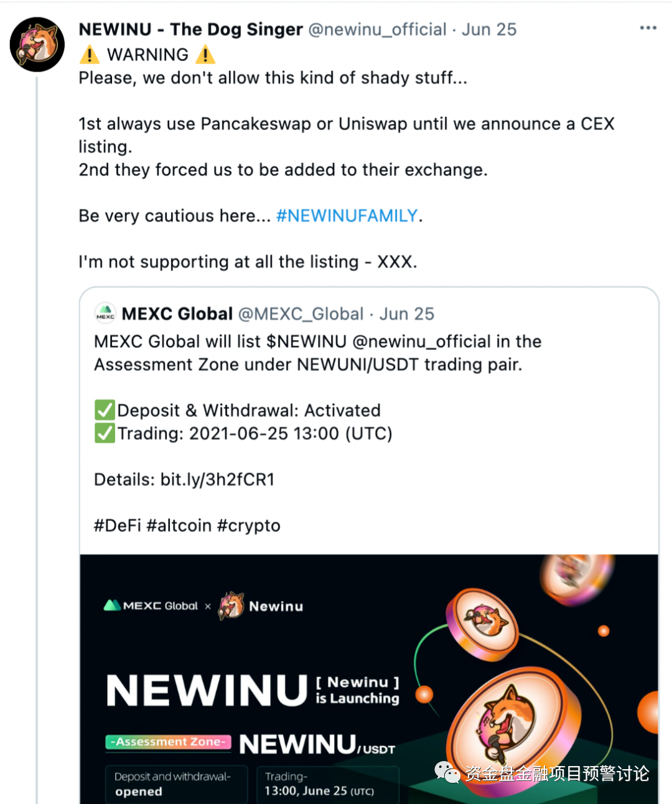This screenshot has height=804, width=672.
Task: Click the quoted tweet's Jun 25 date
Action: (x=407, y=314)
